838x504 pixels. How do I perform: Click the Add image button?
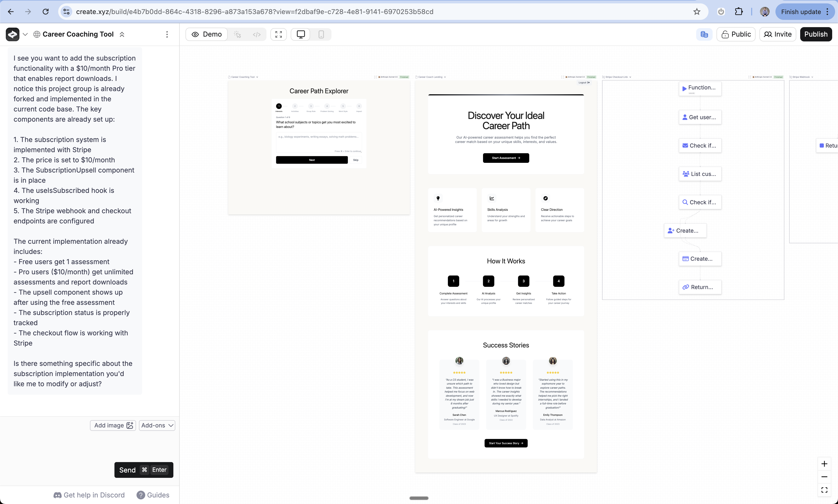tap(113, 425)
